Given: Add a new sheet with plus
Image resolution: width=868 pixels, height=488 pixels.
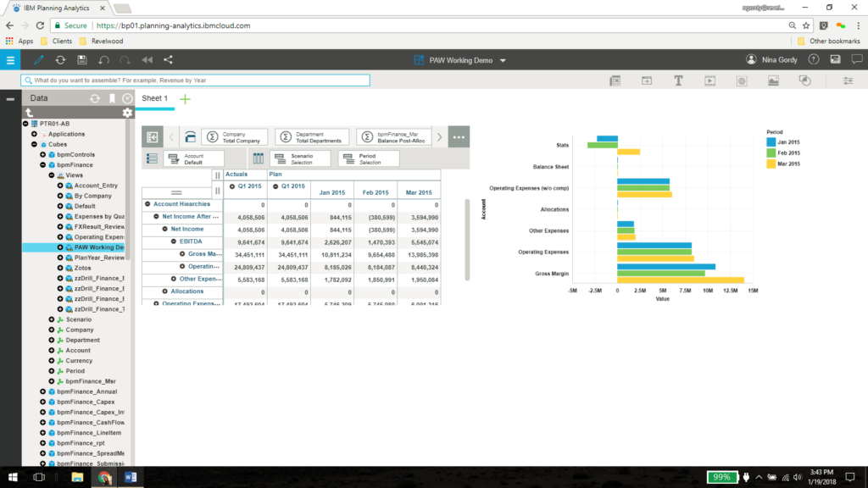Looking at the screenshot, I should point(185,99).
